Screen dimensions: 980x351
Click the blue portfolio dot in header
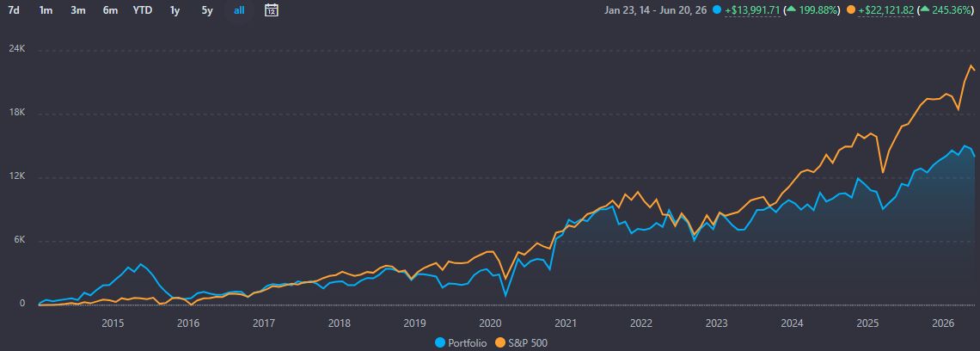click(717, 10)
